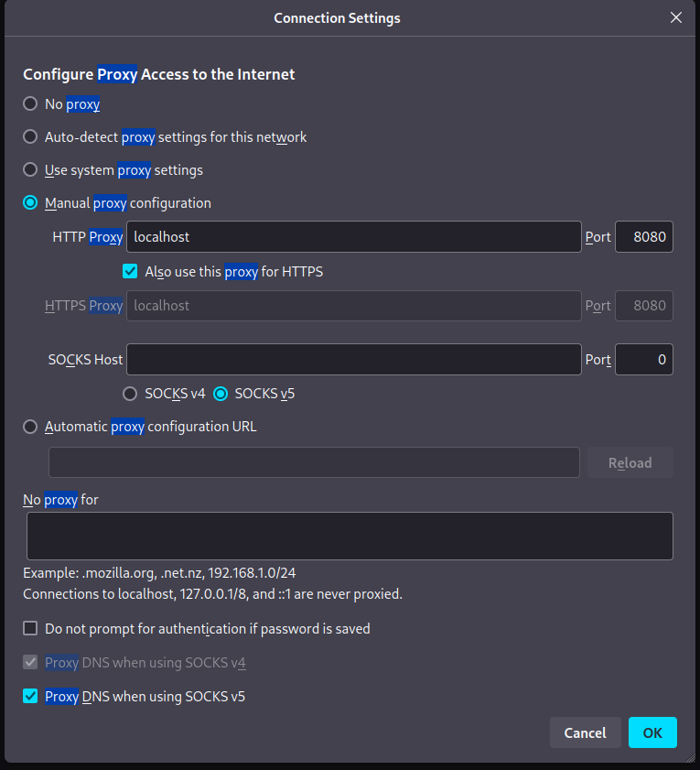Image resolution: width=700 pixels, height=770 pixels.
Task: Toggle Proxy DNS when using SOCKS v5
Action: [31, 697]
